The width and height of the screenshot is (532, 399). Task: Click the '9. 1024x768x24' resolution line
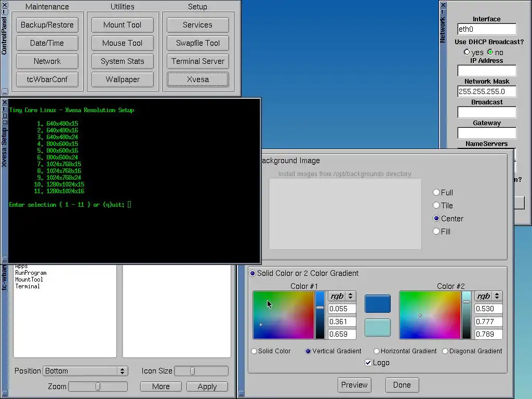coord(59,178)
